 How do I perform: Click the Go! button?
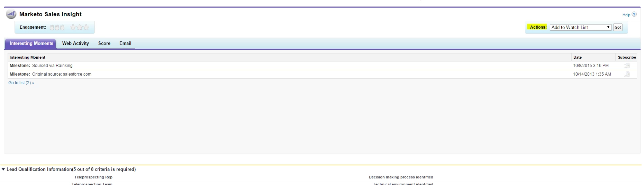(618, 27)
